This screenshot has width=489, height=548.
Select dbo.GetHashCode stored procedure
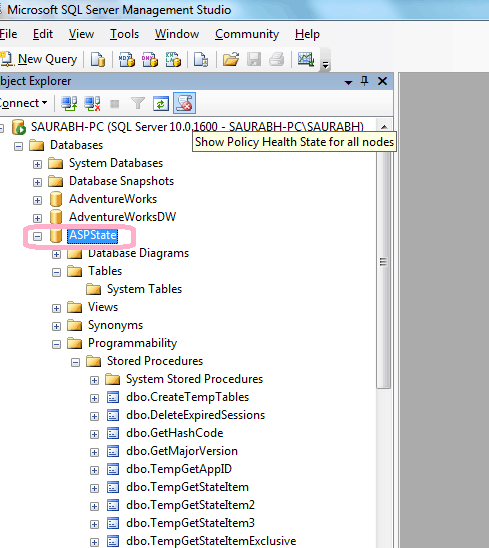point(174,433)
